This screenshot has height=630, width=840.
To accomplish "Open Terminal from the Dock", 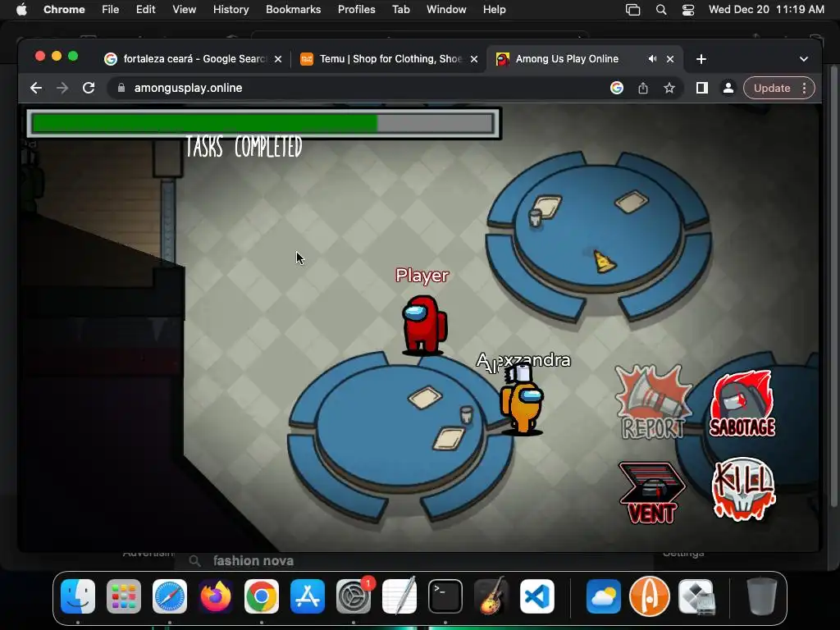I will (445, 596).
